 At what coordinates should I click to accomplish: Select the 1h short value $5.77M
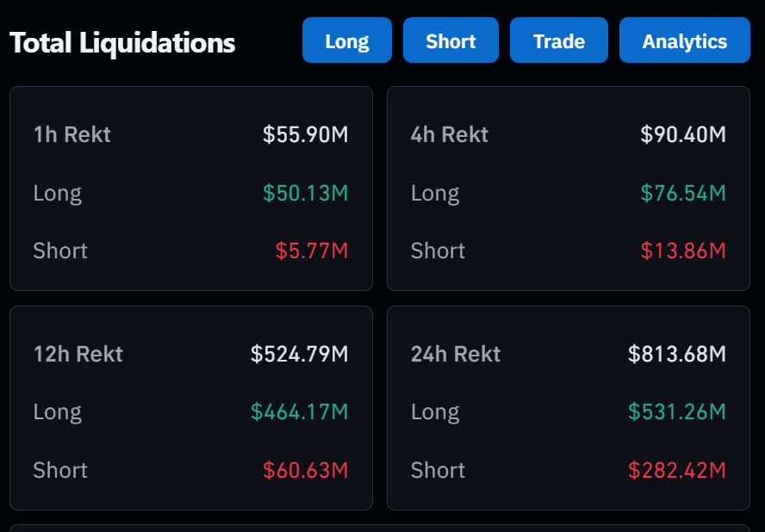(x=311, y=251)
